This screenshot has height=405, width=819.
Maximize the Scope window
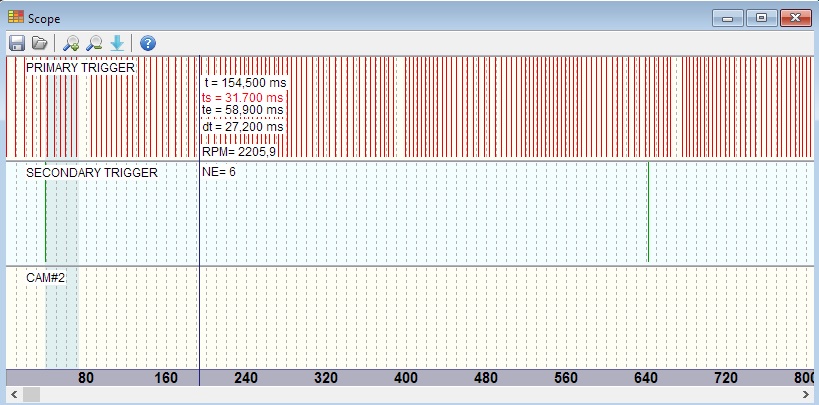tap(761, 18)
